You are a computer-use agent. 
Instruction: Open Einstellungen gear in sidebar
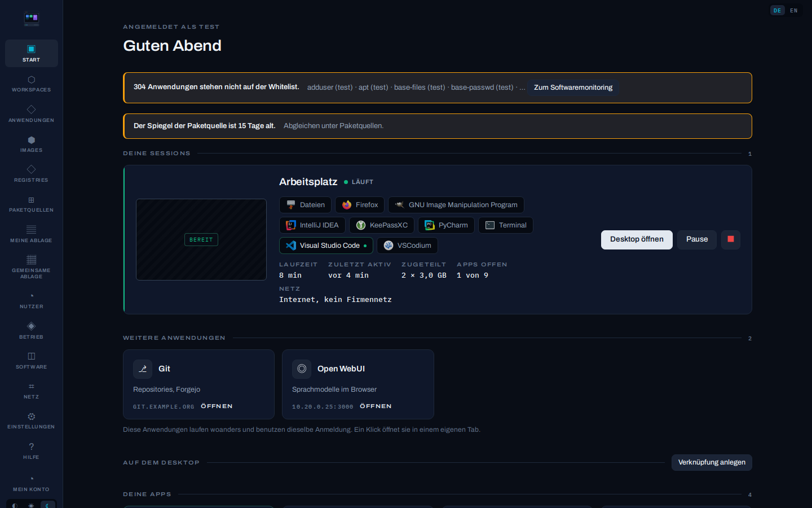[32, 421]
